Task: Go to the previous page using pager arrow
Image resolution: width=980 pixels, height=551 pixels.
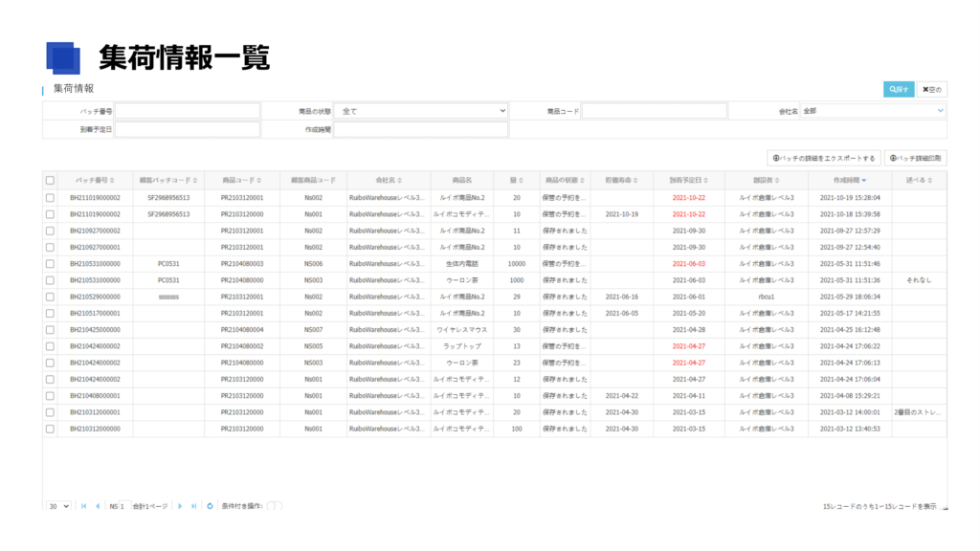Action: (x=99, y=506)
